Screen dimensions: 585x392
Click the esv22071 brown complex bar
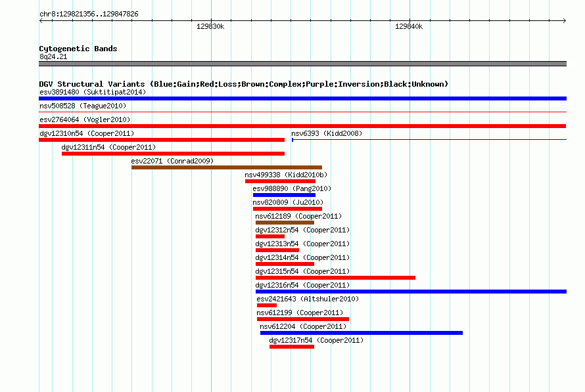[x=227, y=167]
